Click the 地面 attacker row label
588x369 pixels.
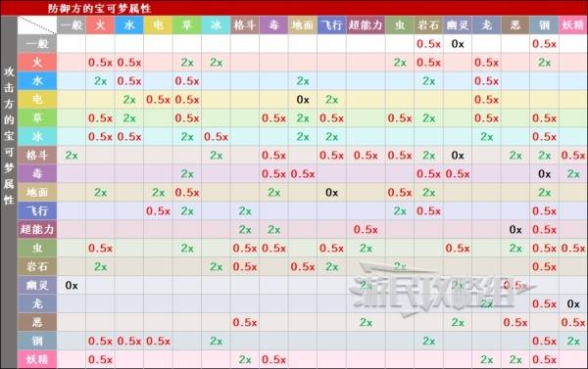[x=37, y=192]
